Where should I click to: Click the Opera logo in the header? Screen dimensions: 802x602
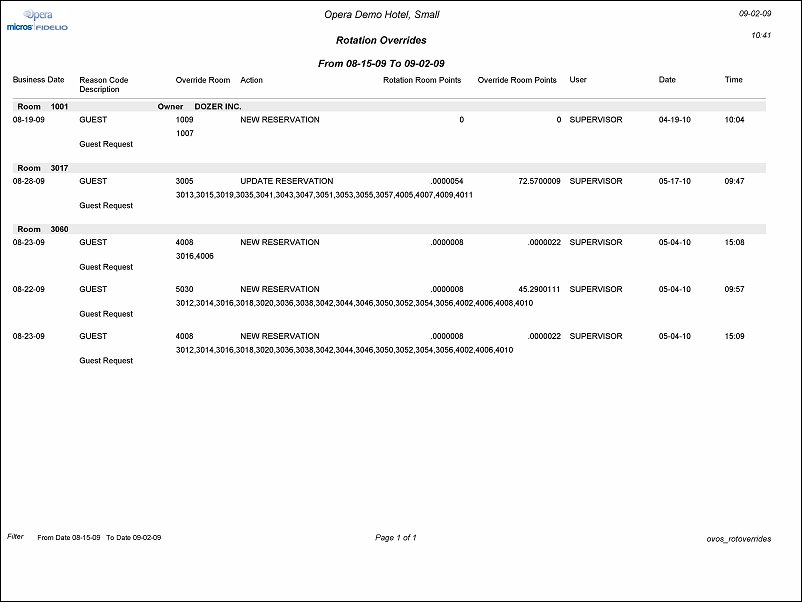(37, 14)
